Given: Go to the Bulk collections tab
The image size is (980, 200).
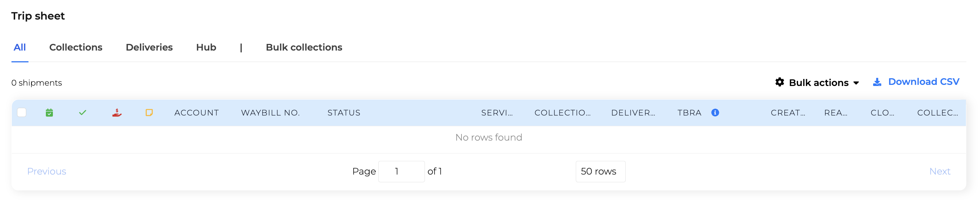Looking at the screenshot, I should click(x=304, y=48).
